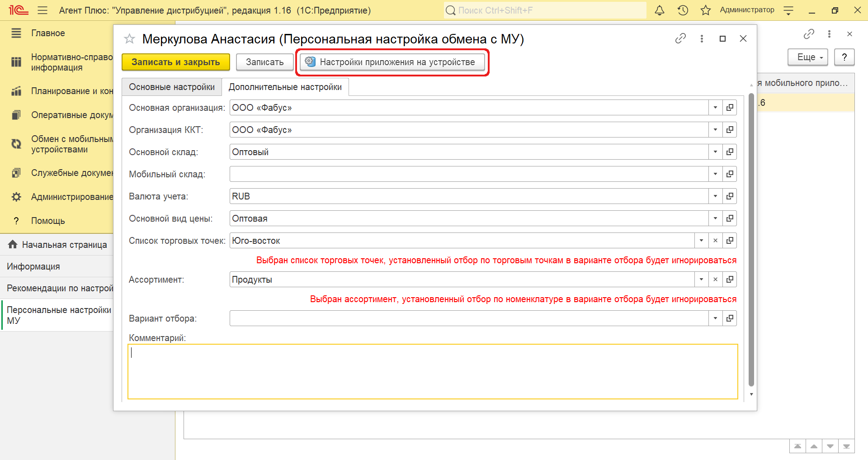Open Администрирование section

[71, 197]
